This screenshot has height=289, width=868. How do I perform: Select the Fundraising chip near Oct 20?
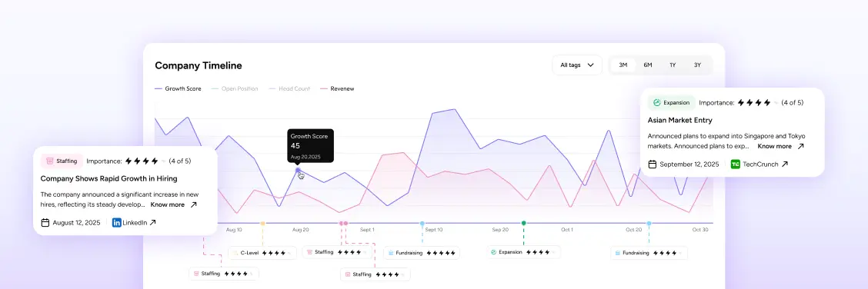click(x=649, y=253)
